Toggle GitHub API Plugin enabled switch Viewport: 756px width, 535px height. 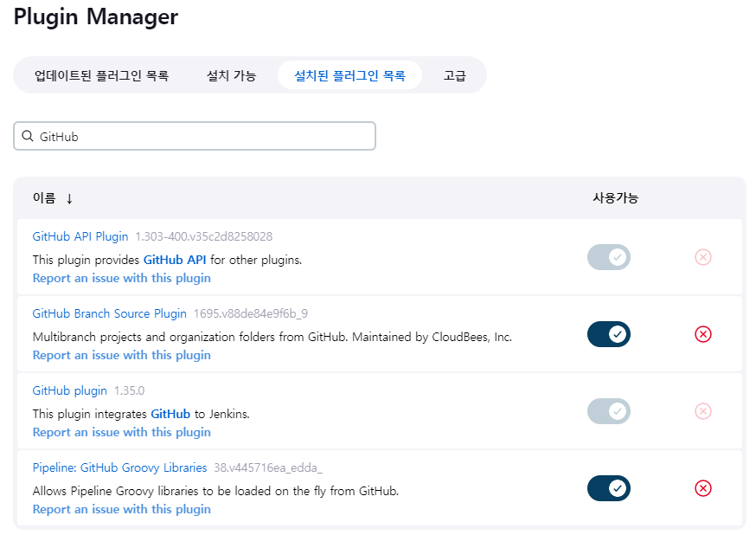(x=608, y=257)
